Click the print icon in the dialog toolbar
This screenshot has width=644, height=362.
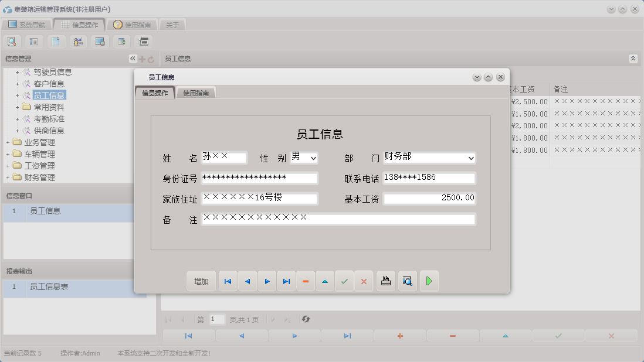pyautogui.click(x=385, y=281)
